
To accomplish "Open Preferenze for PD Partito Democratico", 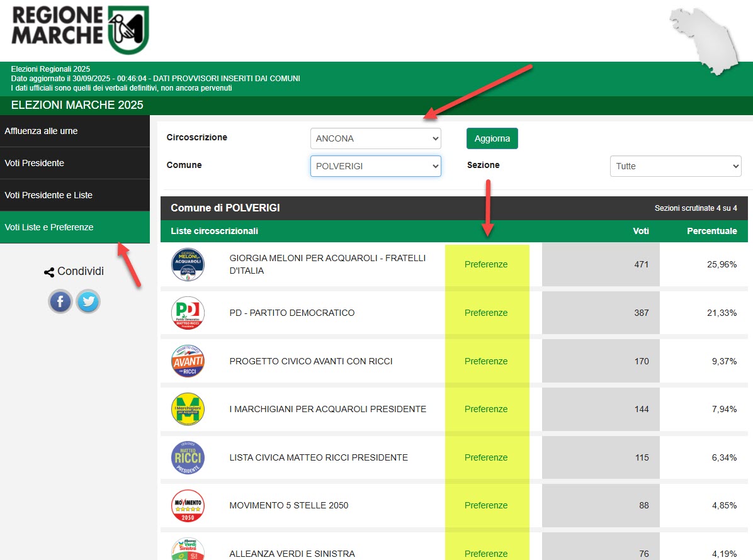I will pyautogui.click(x=486, y=313).
